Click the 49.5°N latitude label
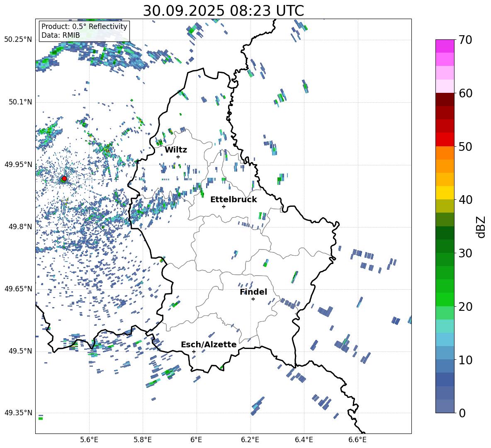The width and height of the screenshot is (491, 448). 20,351
